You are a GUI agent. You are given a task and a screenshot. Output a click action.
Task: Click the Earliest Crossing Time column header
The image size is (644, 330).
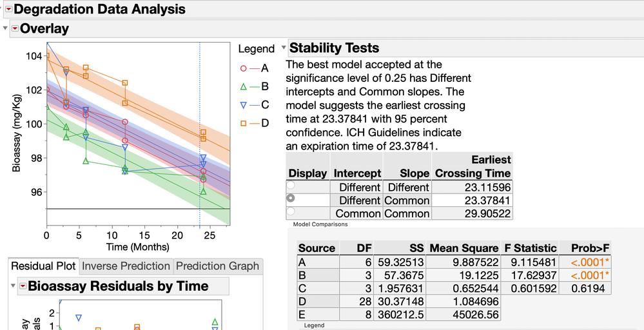pos(473,166)
